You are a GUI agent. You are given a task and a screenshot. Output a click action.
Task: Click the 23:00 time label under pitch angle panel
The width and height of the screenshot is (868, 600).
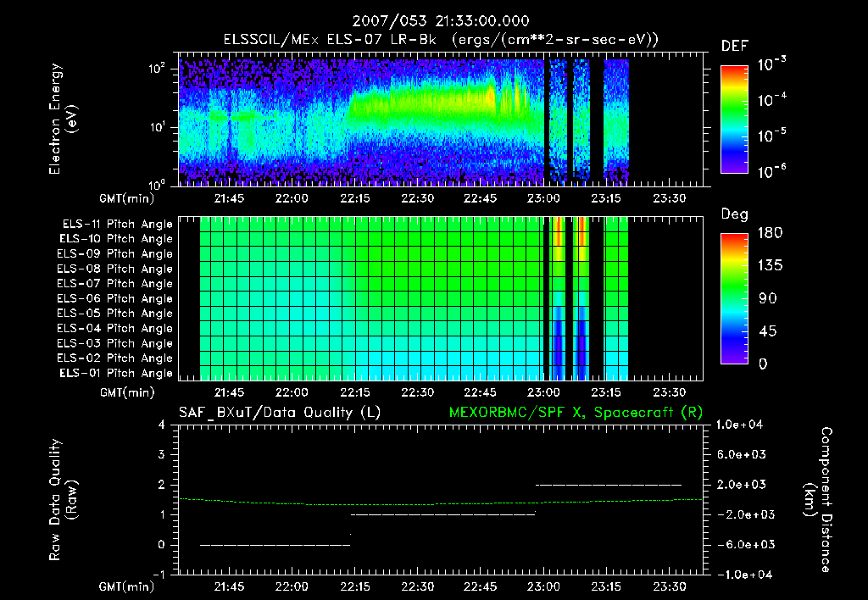pyautogui.click(x=543, y=393)
